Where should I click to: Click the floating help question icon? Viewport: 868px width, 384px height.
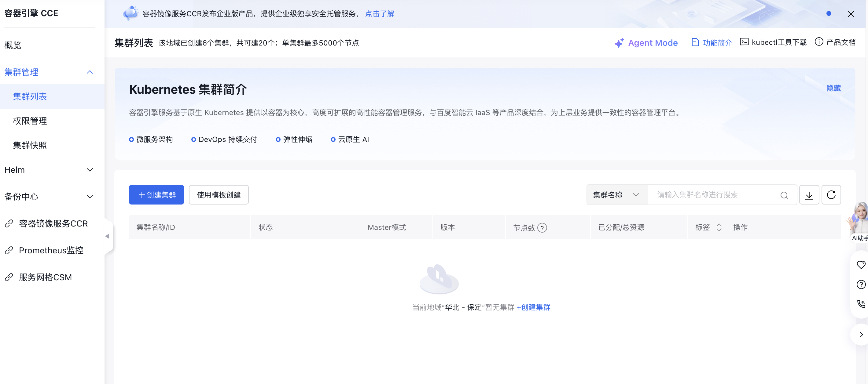click(x=861, y=284)
